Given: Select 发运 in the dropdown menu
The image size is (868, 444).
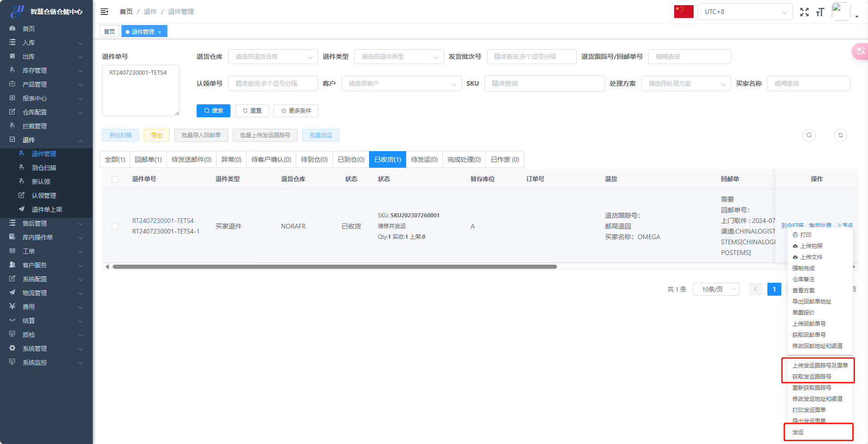Looking at the screenshot, I should [798, 432].
